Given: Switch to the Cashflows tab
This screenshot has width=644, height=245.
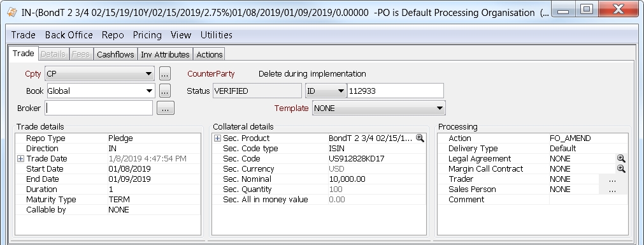Looking at the screenshot, I should pos(115,54).
